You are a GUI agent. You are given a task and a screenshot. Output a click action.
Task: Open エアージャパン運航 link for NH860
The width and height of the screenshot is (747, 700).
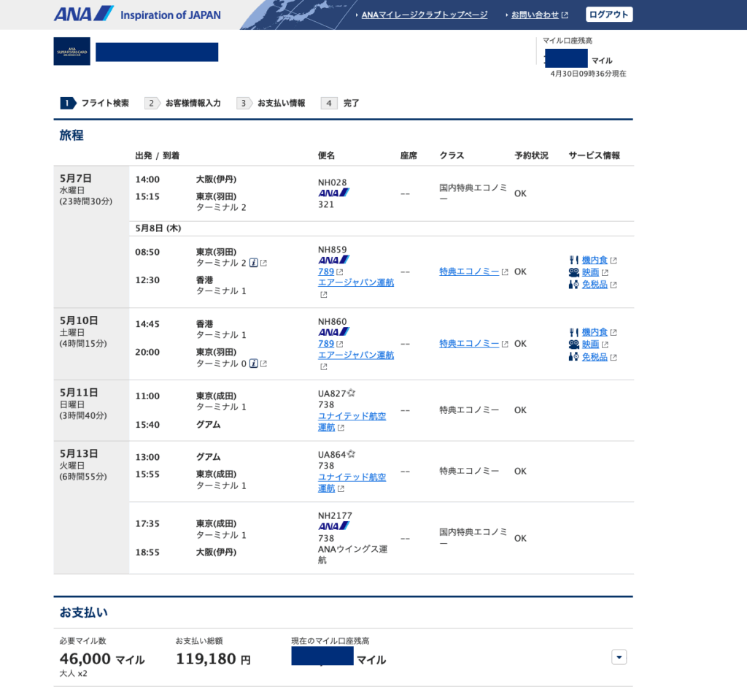coord(356,355)
